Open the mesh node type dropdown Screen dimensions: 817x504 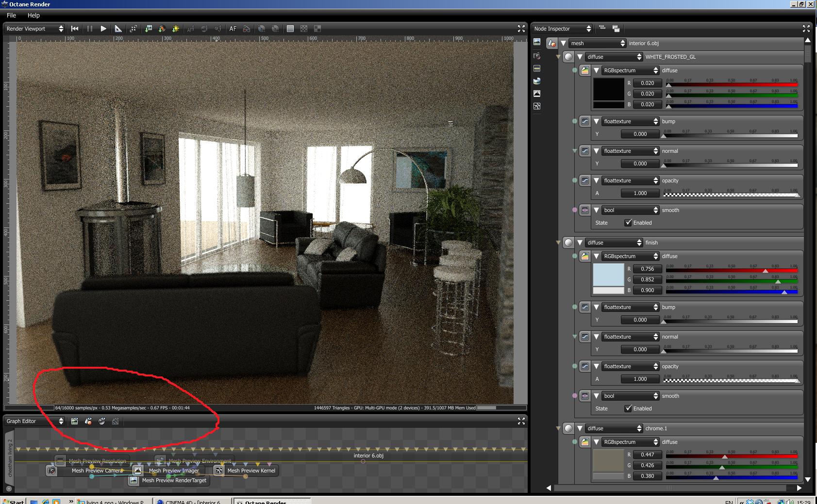pos(598,43)
